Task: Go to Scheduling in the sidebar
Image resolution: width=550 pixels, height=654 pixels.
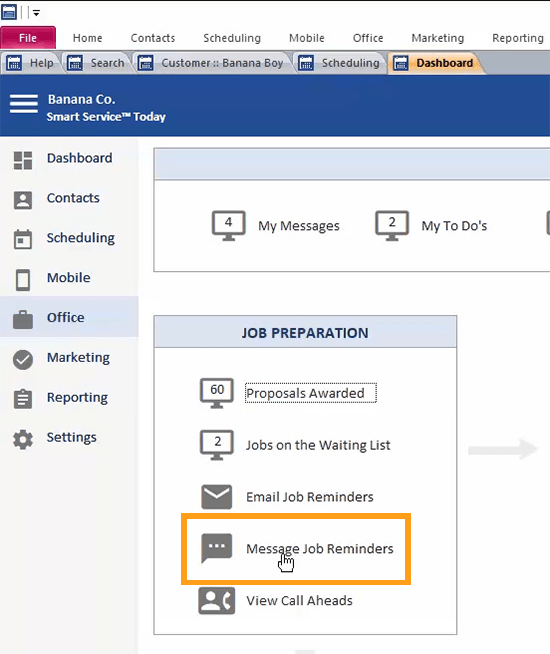Action: tap(81, 238)
